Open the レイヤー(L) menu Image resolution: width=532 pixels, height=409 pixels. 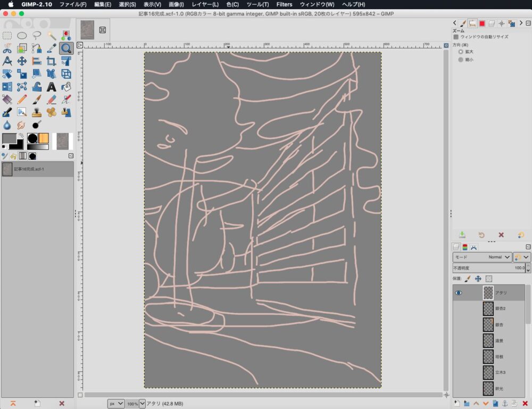pyautogui.click(x=205, y=4)
